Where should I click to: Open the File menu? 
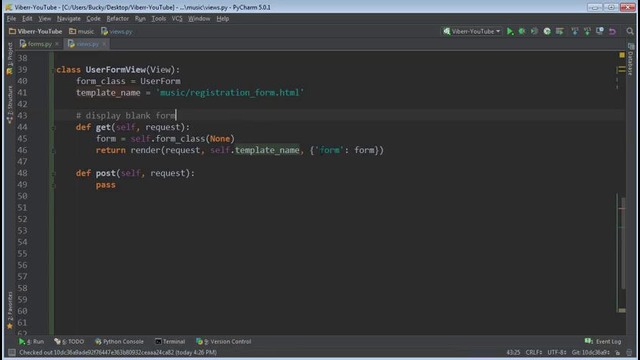(11, 19)
